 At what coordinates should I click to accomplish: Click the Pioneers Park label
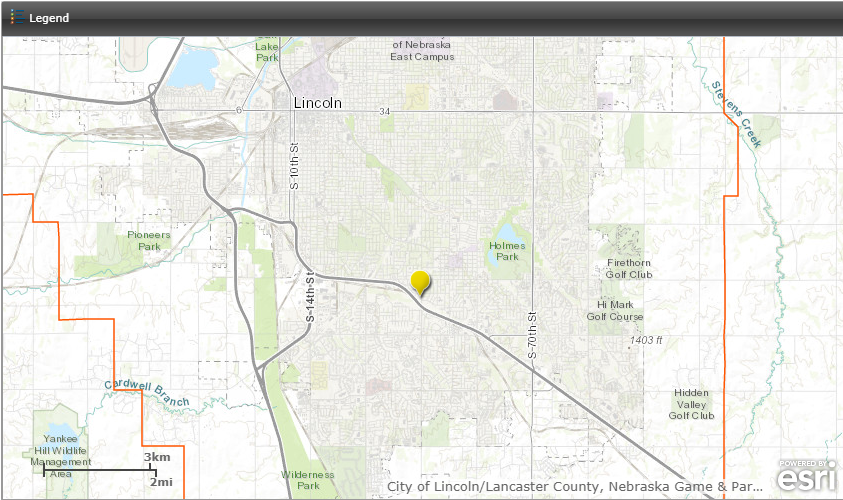(149, 240)
